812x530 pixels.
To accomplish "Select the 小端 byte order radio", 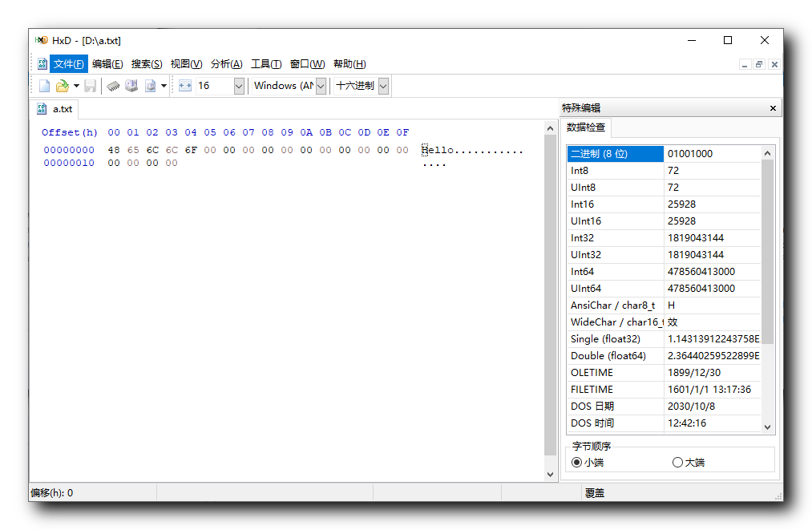I will tap(588, 462).
